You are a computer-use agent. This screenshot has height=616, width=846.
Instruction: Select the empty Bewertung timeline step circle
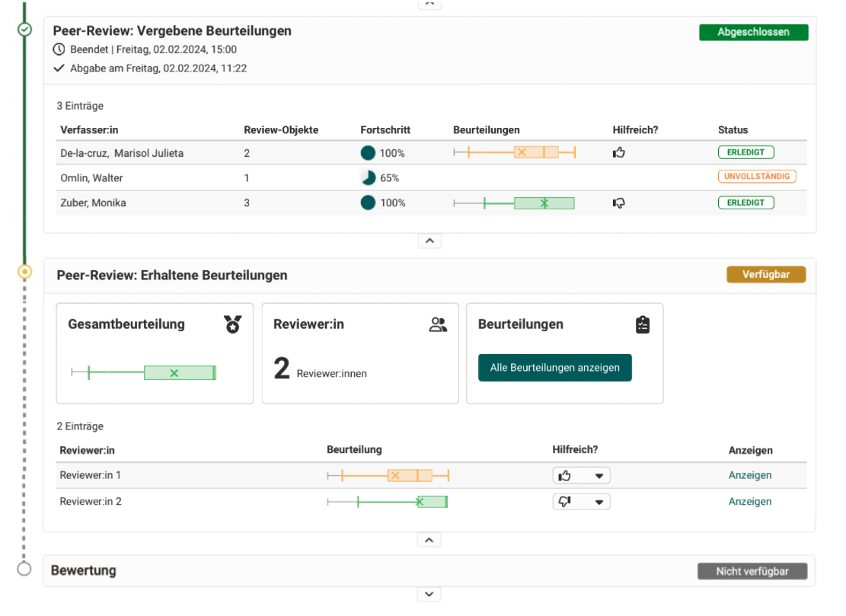coord(24,569)
